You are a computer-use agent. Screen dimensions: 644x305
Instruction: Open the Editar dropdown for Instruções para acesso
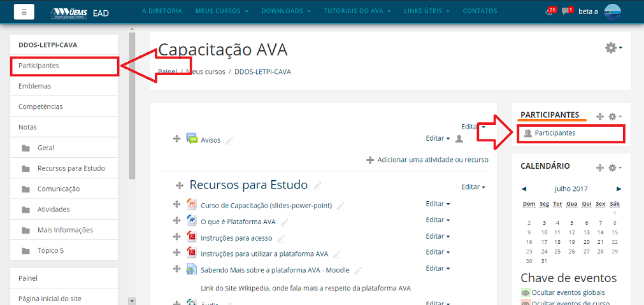tap(438, 236)
